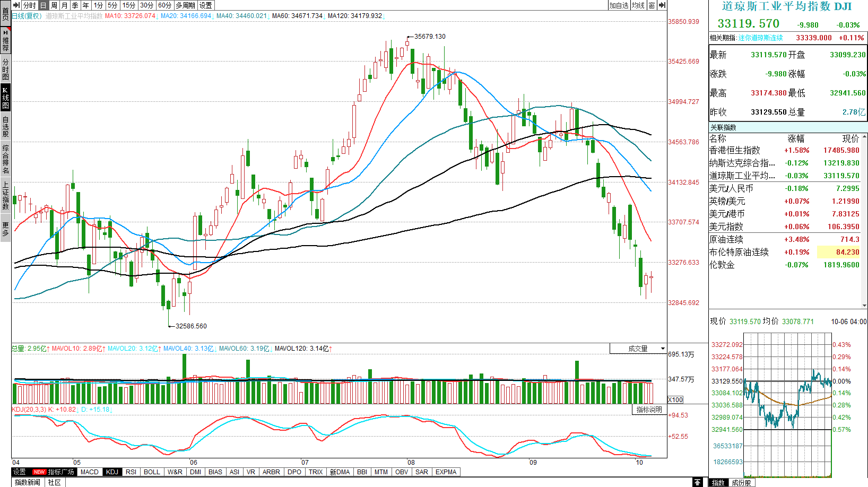Viewport: 868px width, 487px height.
Task: Switch to 指数新闻 tab
Action: [x=27, y=482]
